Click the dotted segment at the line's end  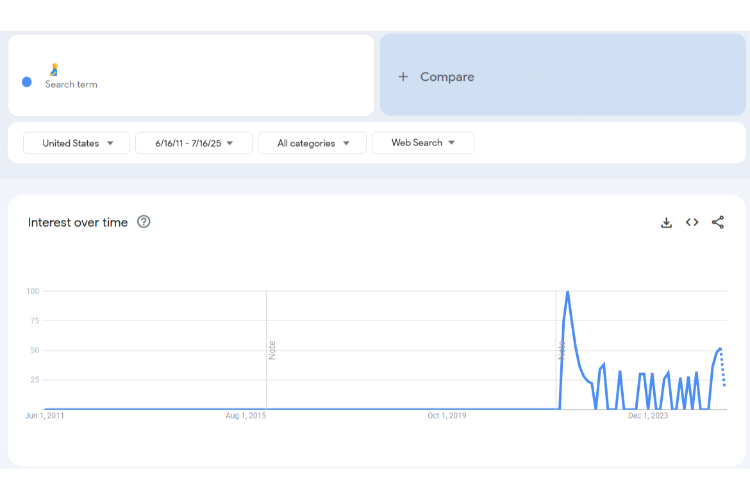723,368
